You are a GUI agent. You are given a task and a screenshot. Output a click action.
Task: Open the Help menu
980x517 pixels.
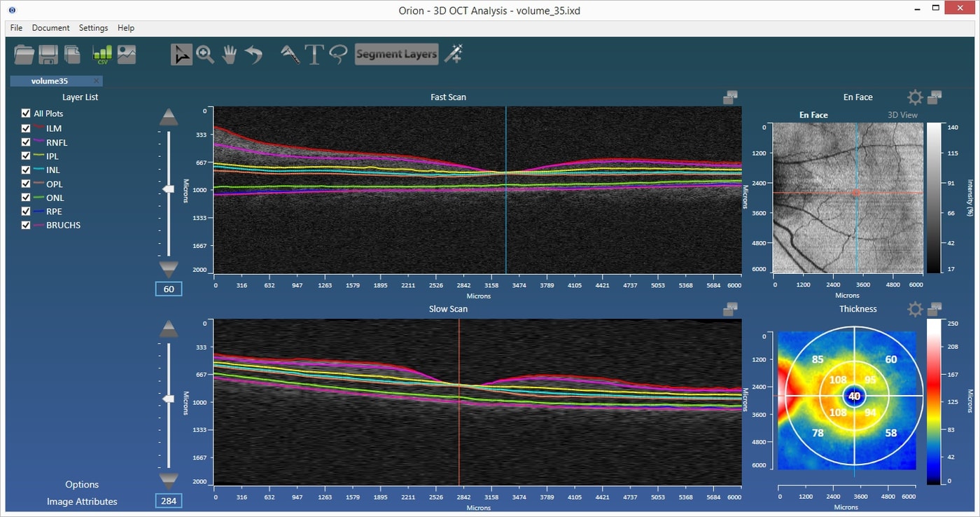point(126,28)
